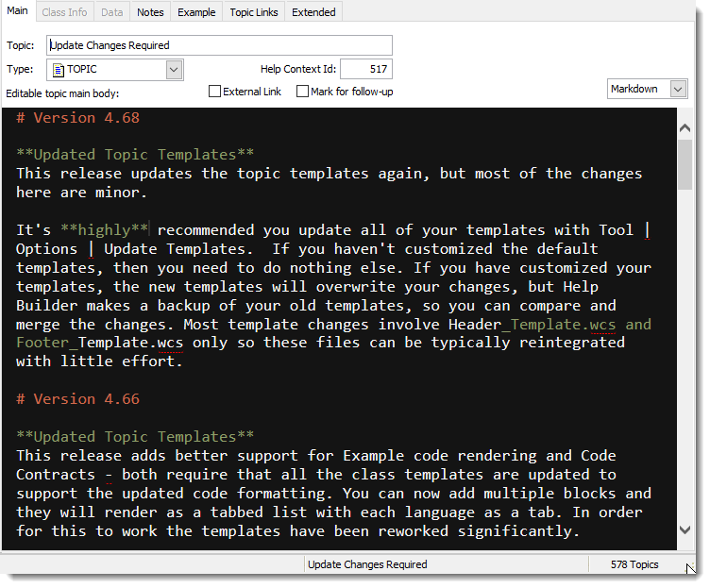Enable the External Link checkbox
The height and width of the screenshot is (588, 710).
coord(214,92)
